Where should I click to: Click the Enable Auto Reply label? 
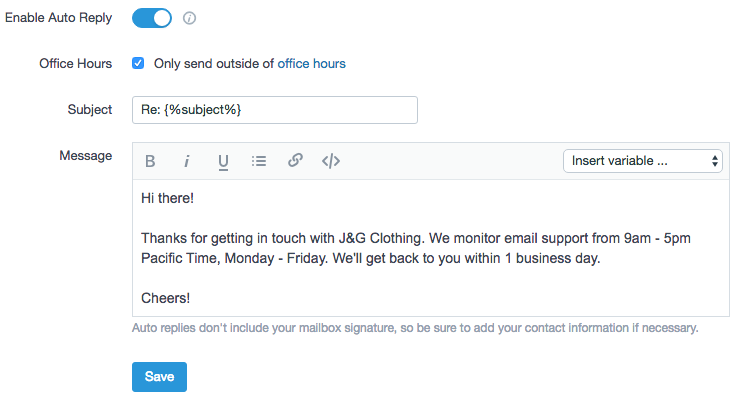(59, 18)
